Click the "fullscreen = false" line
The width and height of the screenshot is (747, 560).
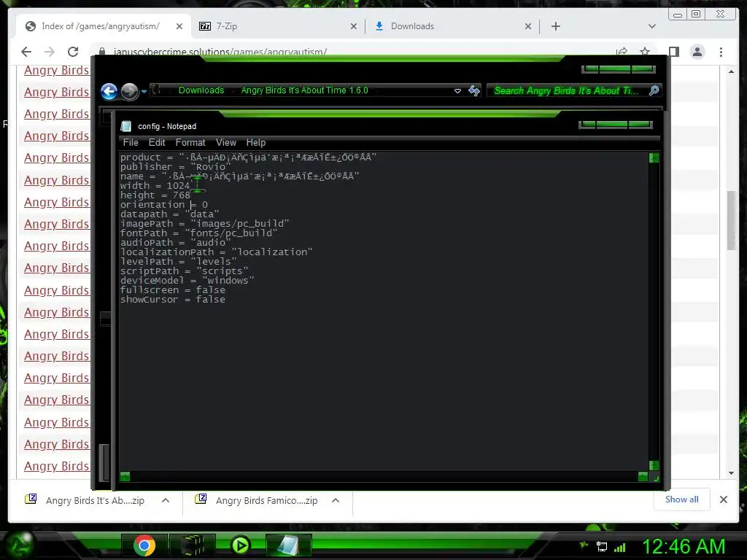pyautogui.click(x=172, y=290)
